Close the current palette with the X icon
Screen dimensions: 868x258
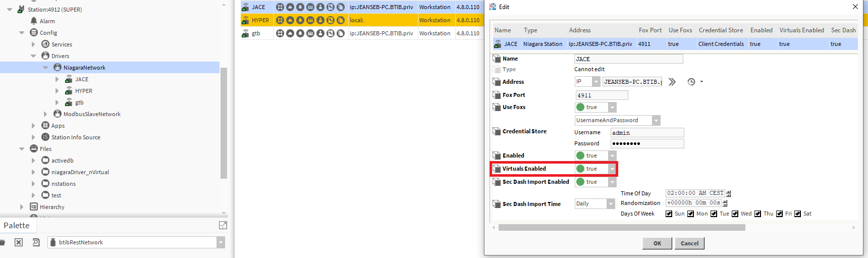(x=19, y=242)
